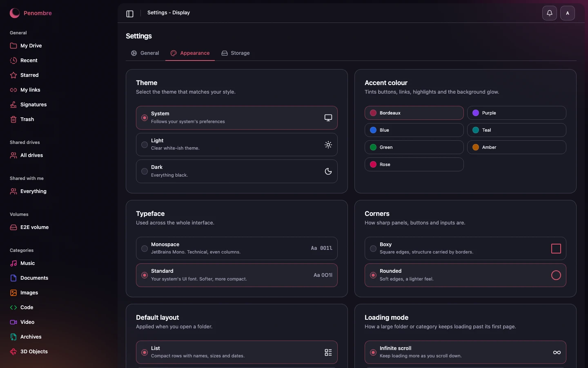The height and width of the screenshot is (368, 588).
Task: Select the Light theme radio button
Action: (x=145, y=145)
